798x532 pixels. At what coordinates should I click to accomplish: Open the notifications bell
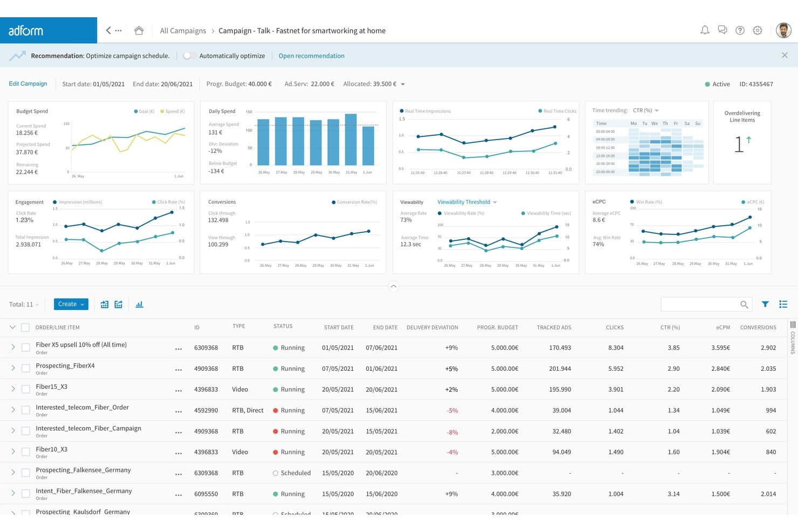705,30
